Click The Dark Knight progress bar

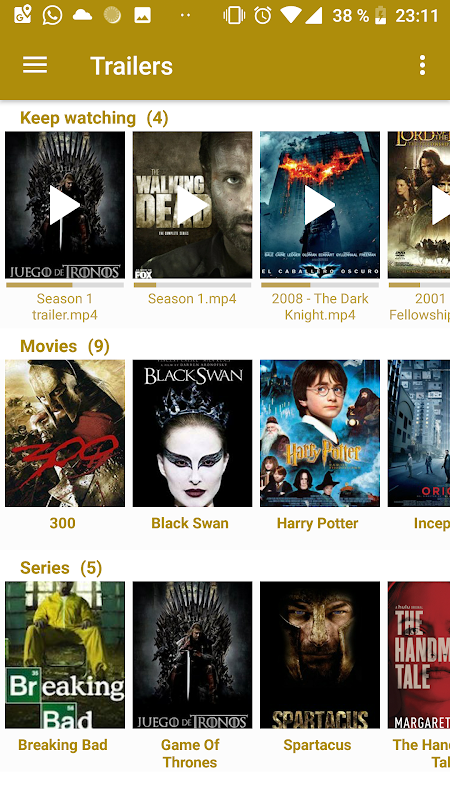(320, 285)
